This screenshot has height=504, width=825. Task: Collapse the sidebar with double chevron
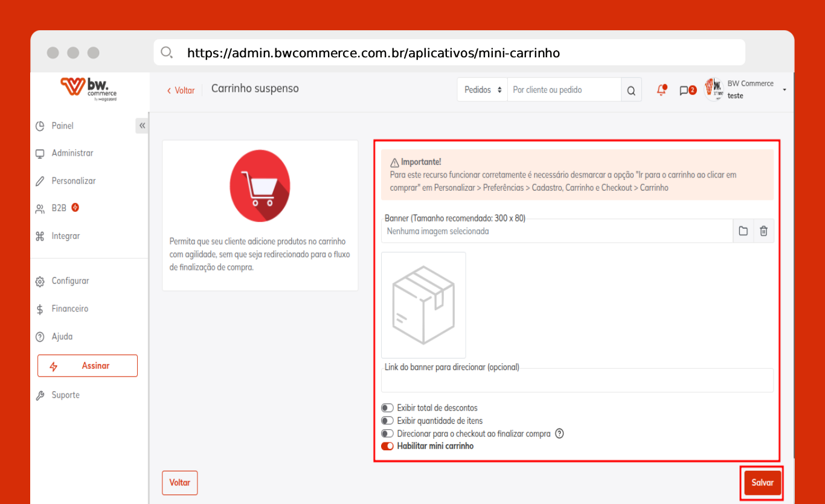[142, 126]
